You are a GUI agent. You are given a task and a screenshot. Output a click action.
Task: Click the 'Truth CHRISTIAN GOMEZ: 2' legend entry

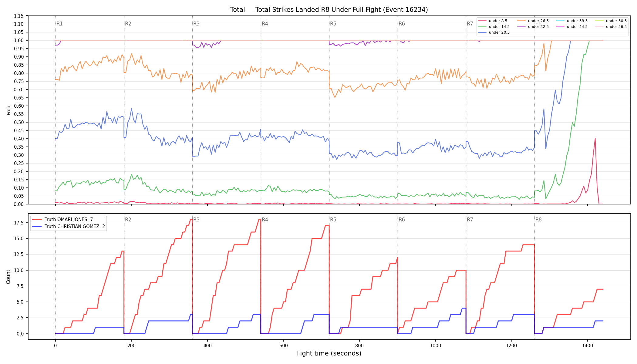(75, 227)
